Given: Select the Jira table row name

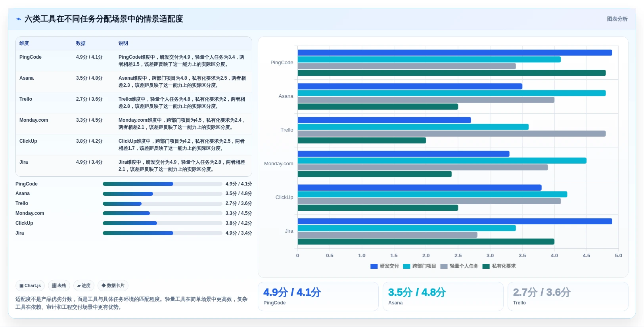Looking at the screenshot, I should pyautogui.click(x=24, y=162).
